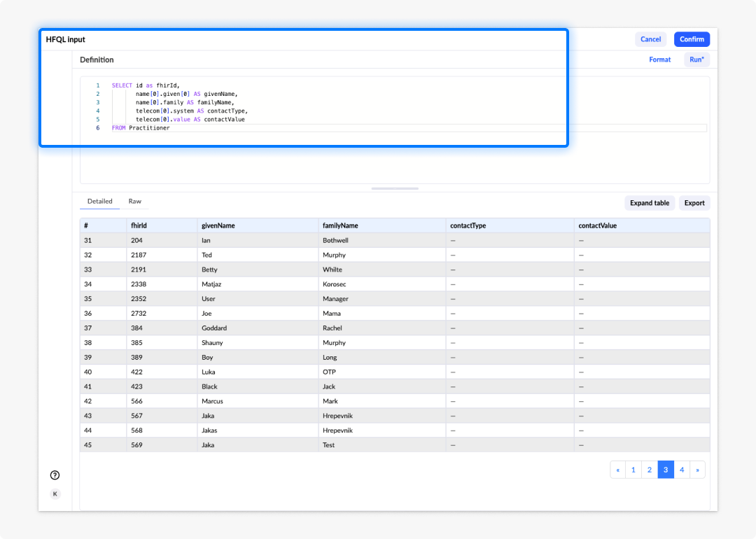This screenshot has height=539, width=756.
Task: Click the editor resize handle bar
Action: click(395, 188)
